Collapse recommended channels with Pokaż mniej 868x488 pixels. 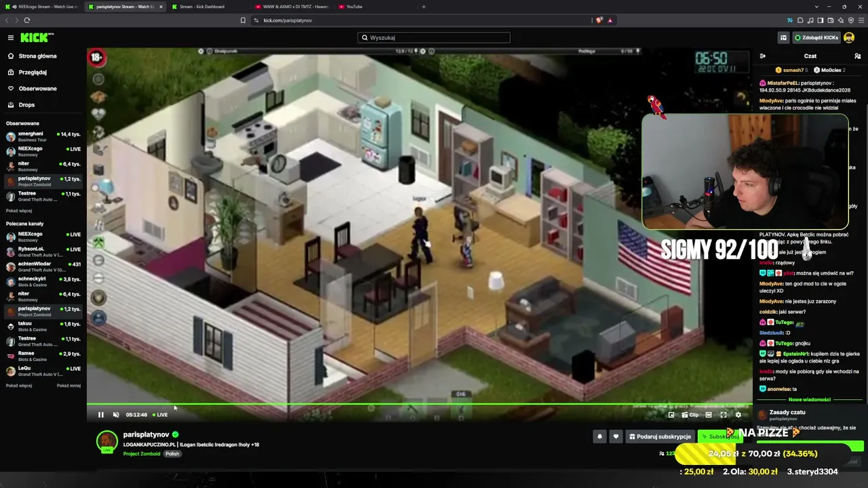pos(68,386)
